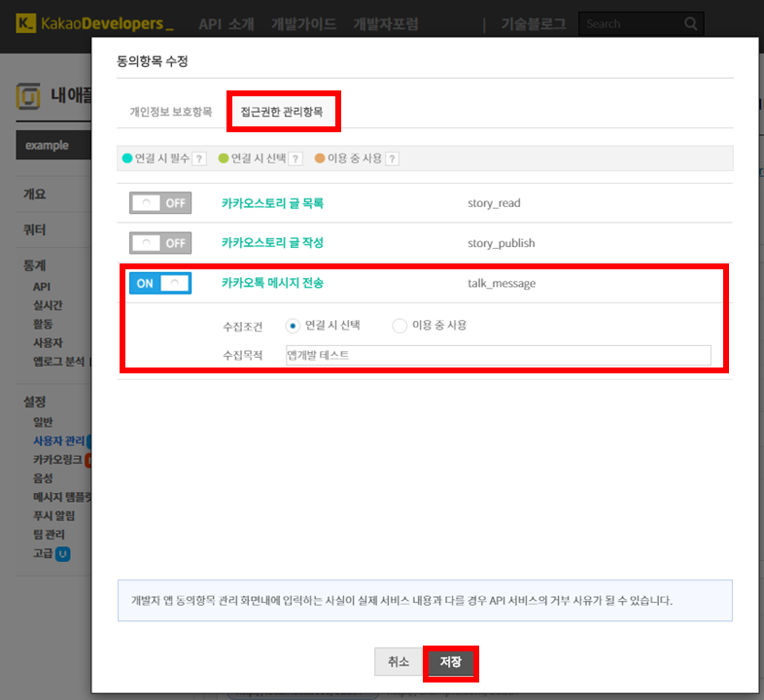
Task: Click talk_message scope text
Action: [x=502, y=283]
